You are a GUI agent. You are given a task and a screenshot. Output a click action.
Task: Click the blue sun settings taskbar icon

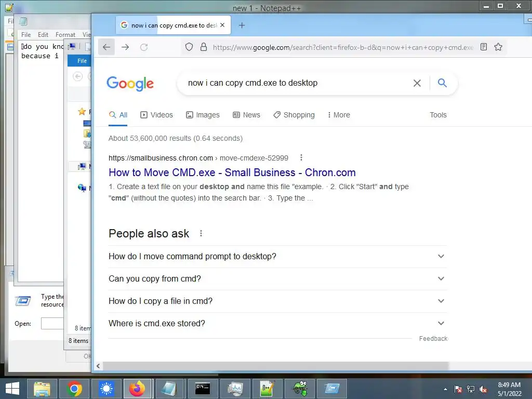click(107, 389)
